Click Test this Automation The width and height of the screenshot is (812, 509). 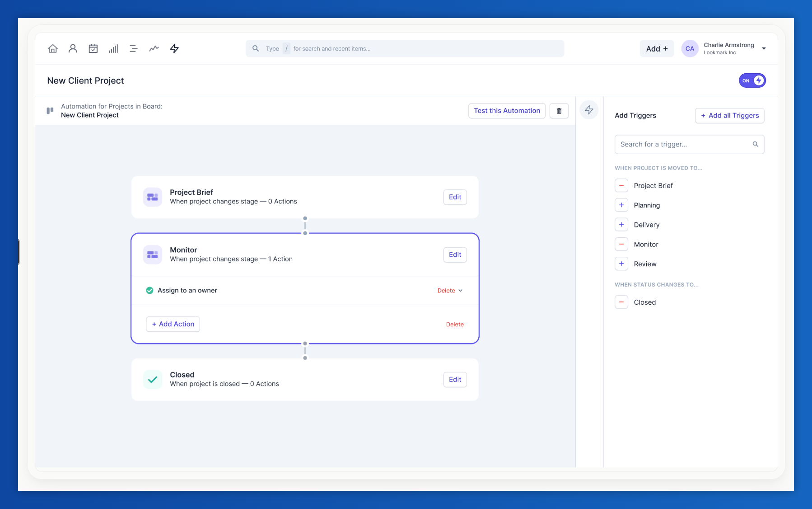[507, 111]
